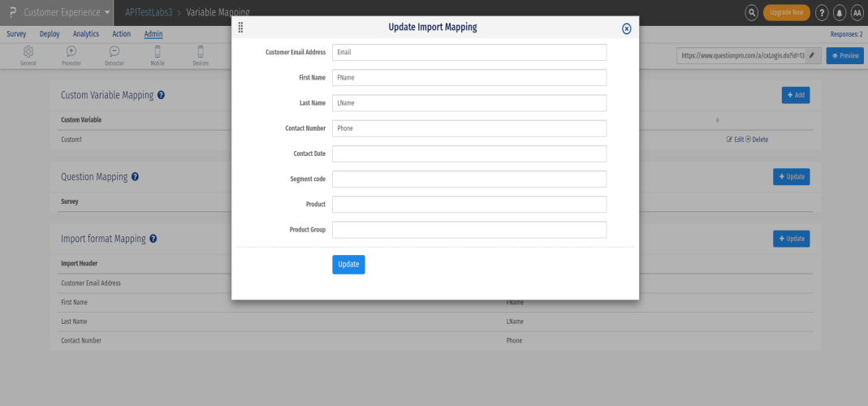Close the Update Import Mapping dialog
Image resolution: width=868 pixels, height=406 pixels.
coord(627,28)
